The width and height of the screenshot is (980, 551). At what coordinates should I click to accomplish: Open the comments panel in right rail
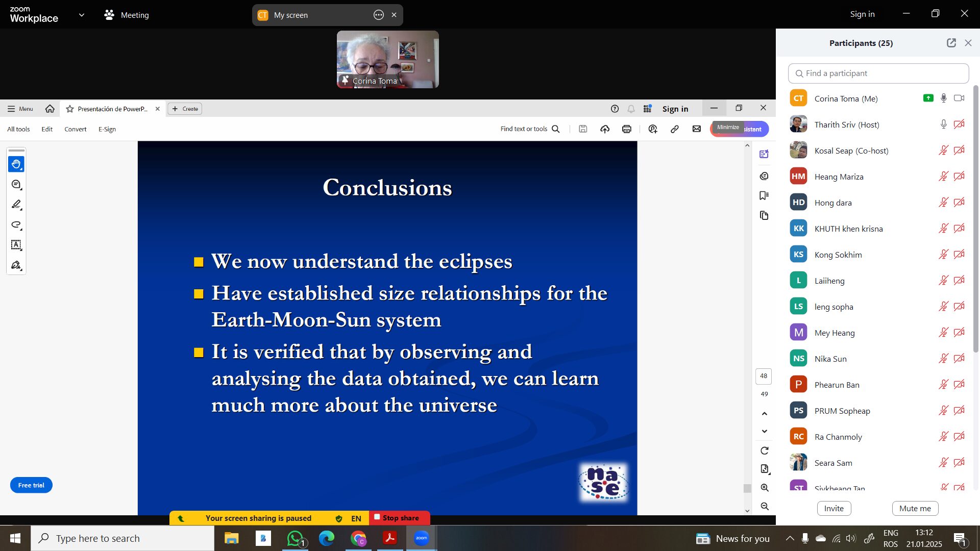[764, 176]
